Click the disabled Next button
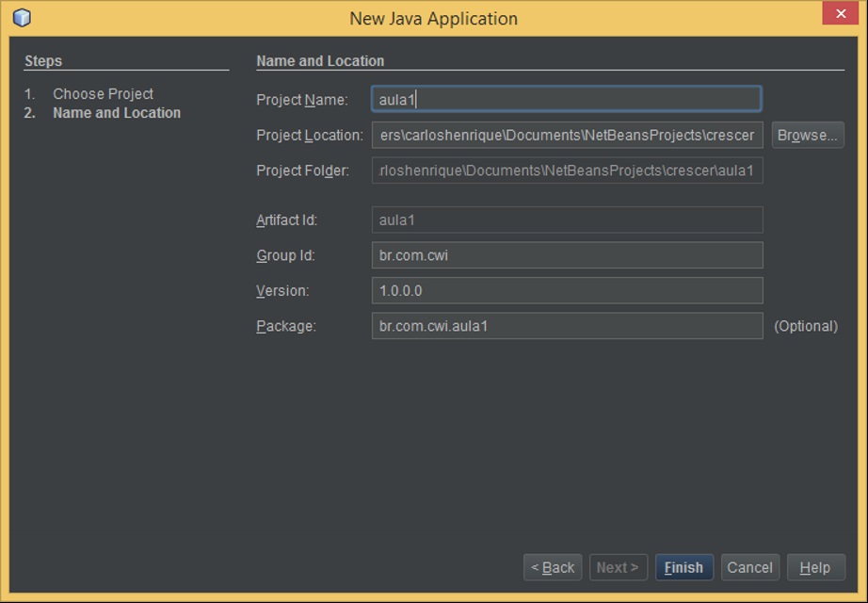This screenshot has height=603, width=868. click(x=619, y=567)
